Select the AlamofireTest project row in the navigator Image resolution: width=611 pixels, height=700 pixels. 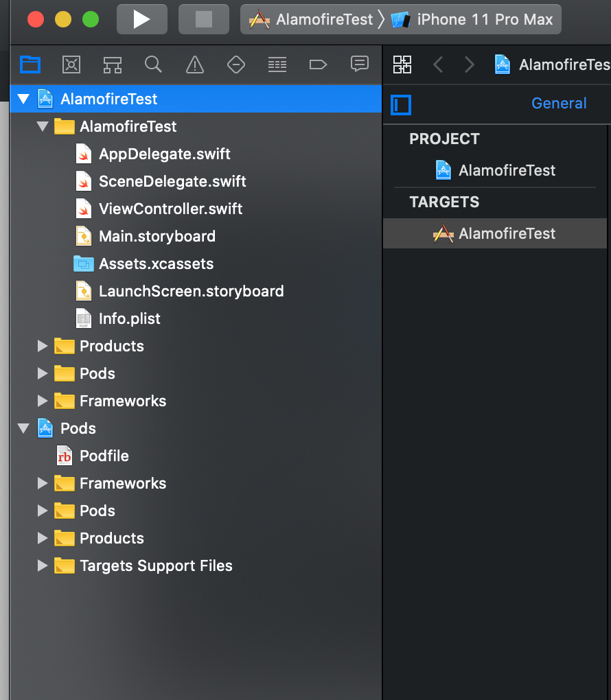point(196,99)
